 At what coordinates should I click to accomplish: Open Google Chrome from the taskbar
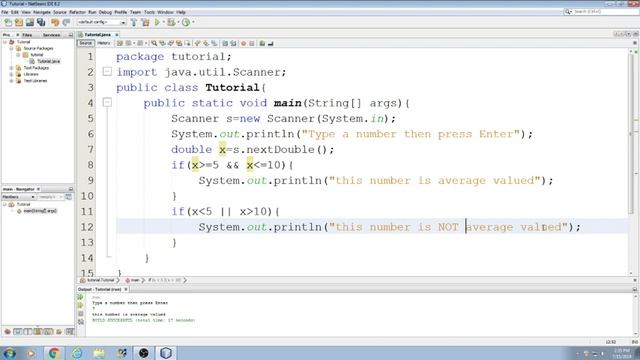coord(53,353)
